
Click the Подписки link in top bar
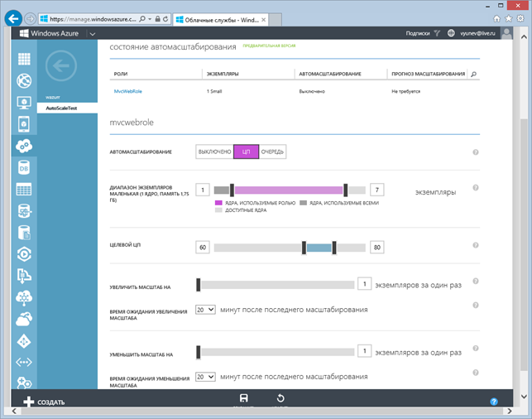point(418,33)
